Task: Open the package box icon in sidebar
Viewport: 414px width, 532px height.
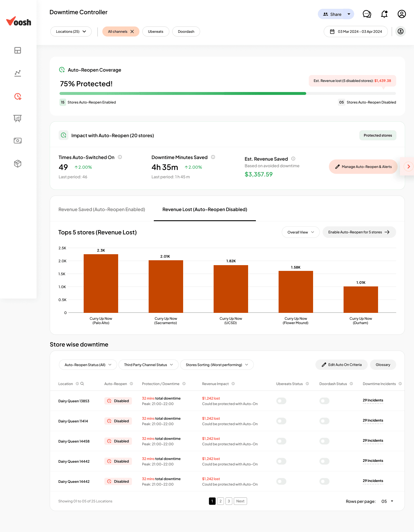Action: click(18, 164)
